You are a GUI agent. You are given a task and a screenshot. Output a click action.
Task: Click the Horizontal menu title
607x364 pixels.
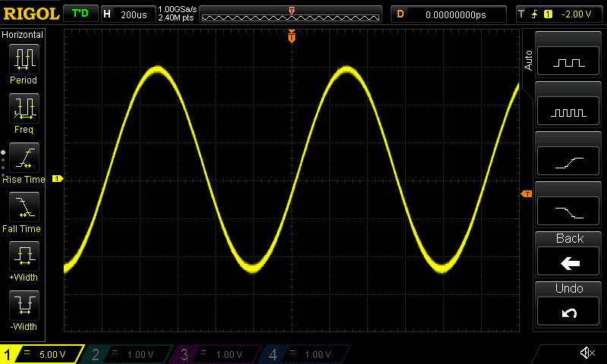point(22,34)
